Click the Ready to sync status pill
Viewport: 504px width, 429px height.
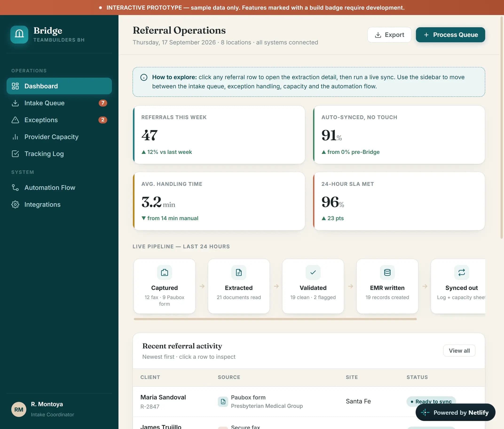(431, 402)
